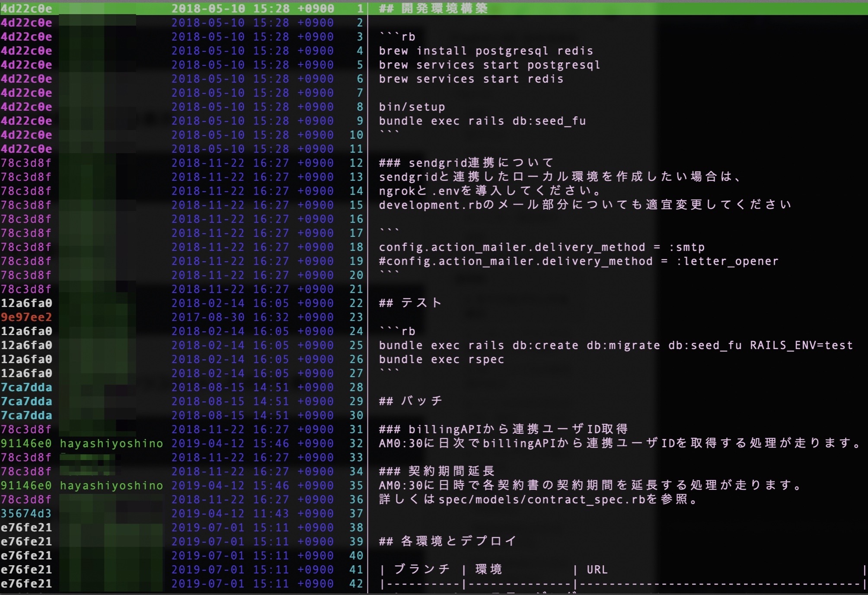Click line number 42
The image size is (868, 595).
(356, 584)
